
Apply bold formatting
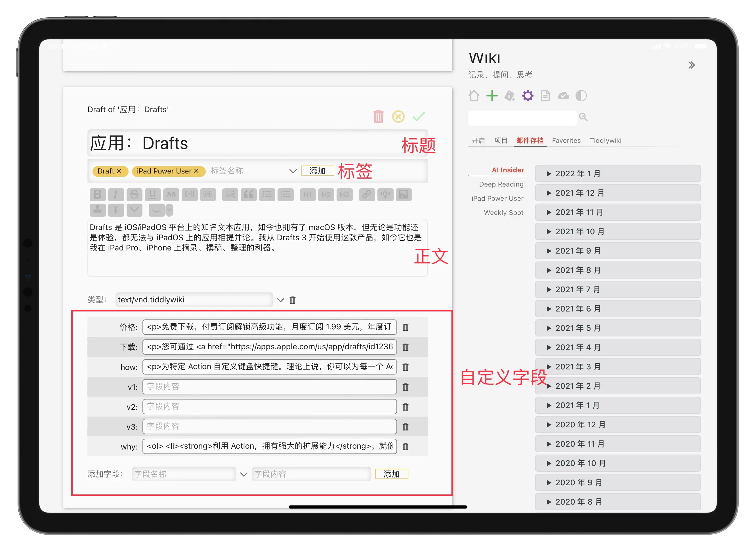pos(98,194)
